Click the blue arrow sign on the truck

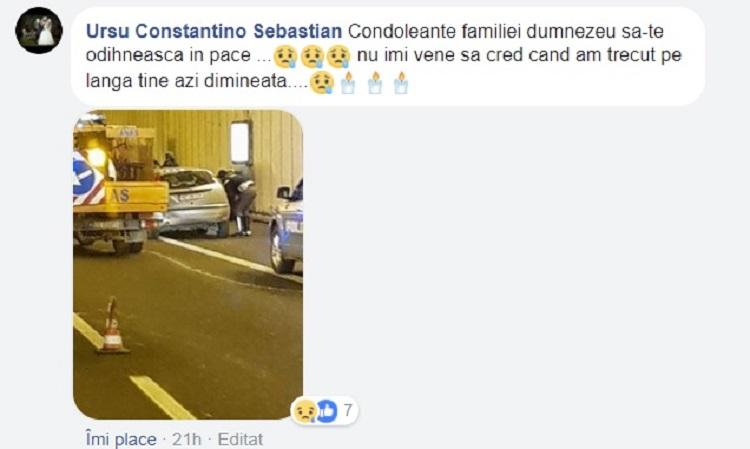pyautogui.click(x=86, y=178)
